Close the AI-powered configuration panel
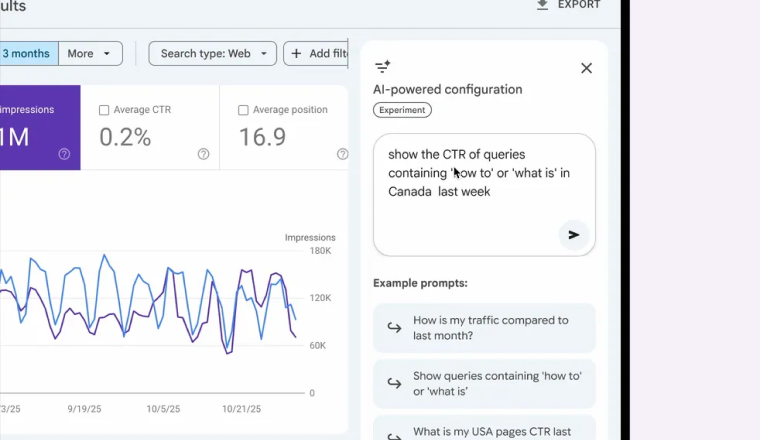Image resolution: width=760 pixels, height=440 pixels. point(586,68)
